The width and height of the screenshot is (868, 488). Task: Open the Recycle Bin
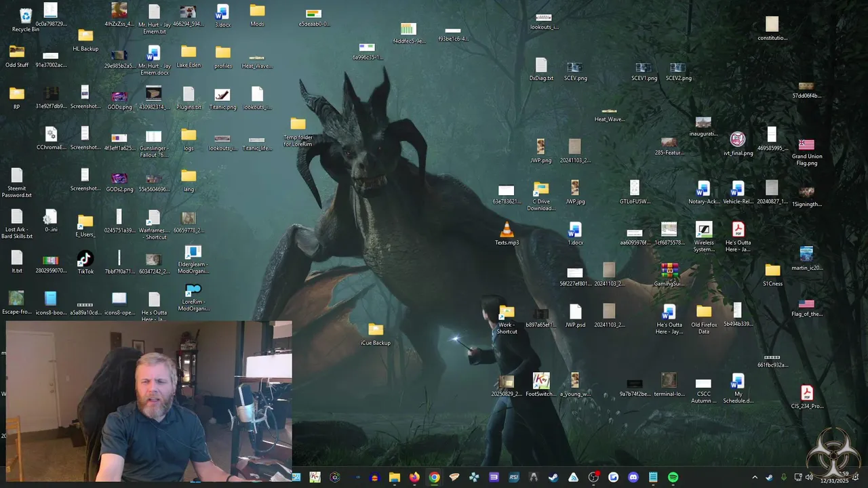tap(25, 20)
